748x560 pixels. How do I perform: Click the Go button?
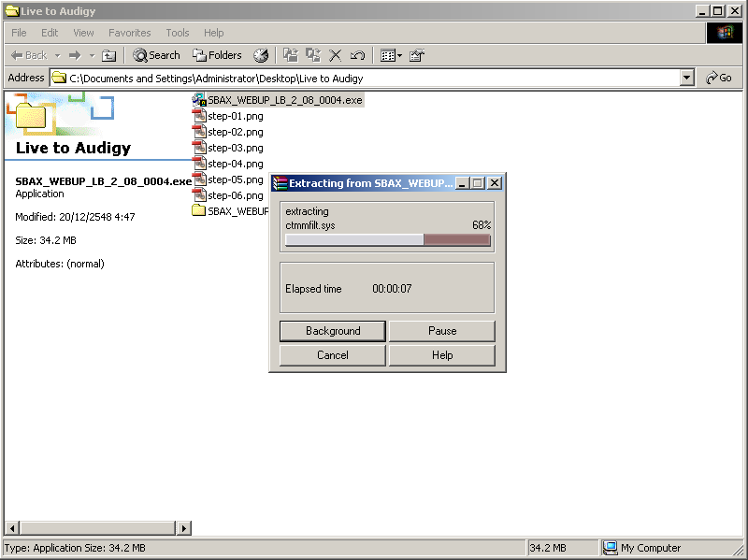719,78
